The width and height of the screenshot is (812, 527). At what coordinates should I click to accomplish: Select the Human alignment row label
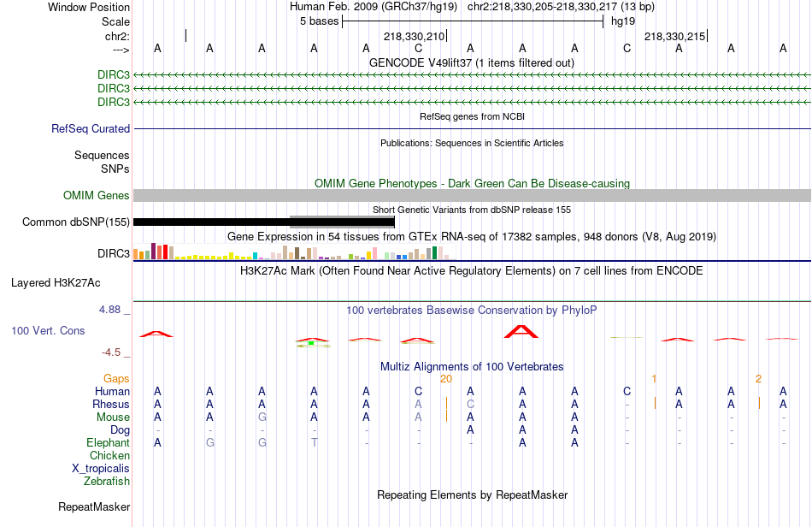tap(112, 391)
